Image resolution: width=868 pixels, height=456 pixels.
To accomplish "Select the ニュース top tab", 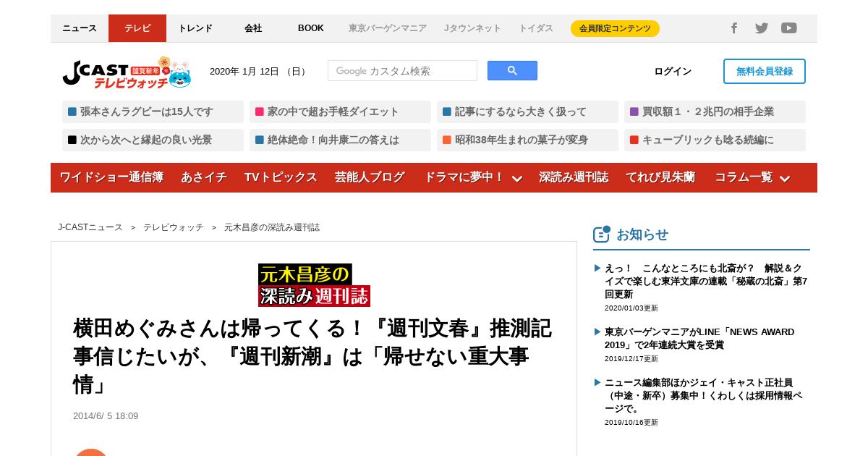I will tap(80, 28).
